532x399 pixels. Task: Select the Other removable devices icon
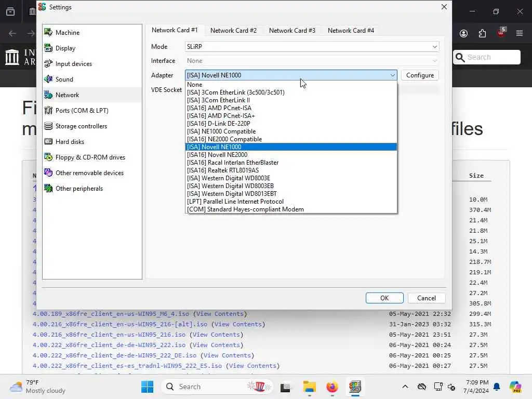(x=48, y=172)
